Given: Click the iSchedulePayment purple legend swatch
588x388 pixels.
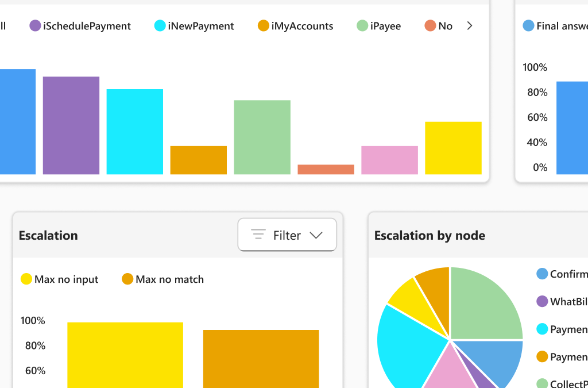Looking at the screenshot, I should [x=35, y=26].
